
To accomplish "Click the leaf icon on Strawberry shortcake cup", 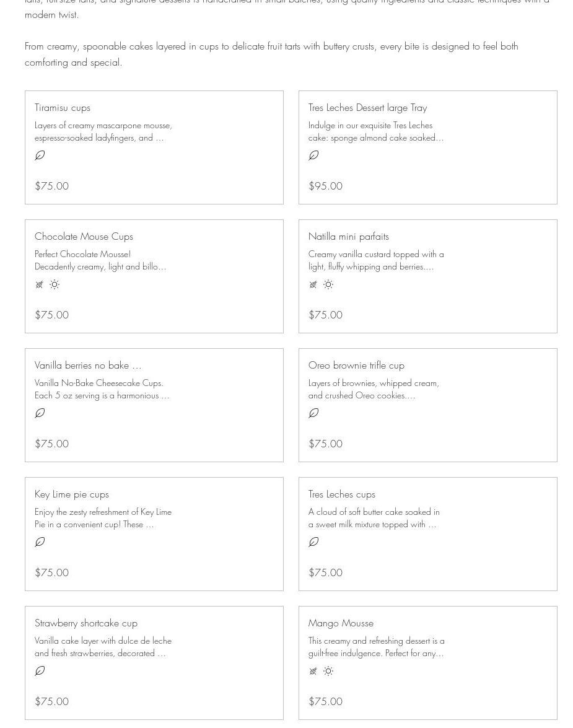I will 40,671.
